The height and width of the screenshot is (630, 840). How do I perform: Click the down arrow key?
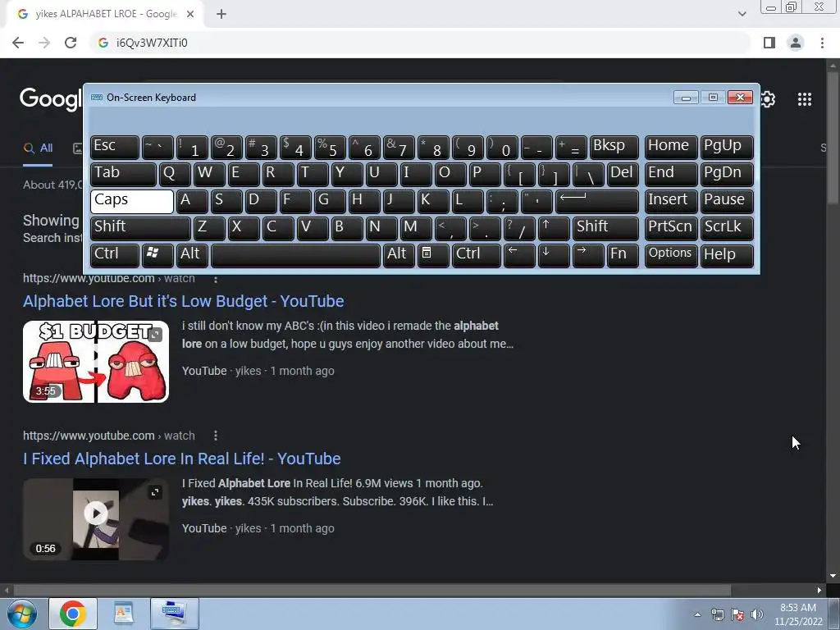click(554, 256)
